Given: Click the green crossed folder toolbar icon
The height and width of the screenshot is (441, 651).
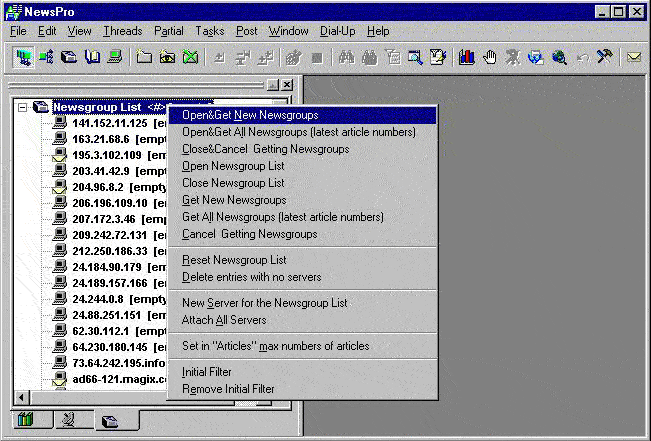Looking at the screenshot, I should tap(191, 57).
